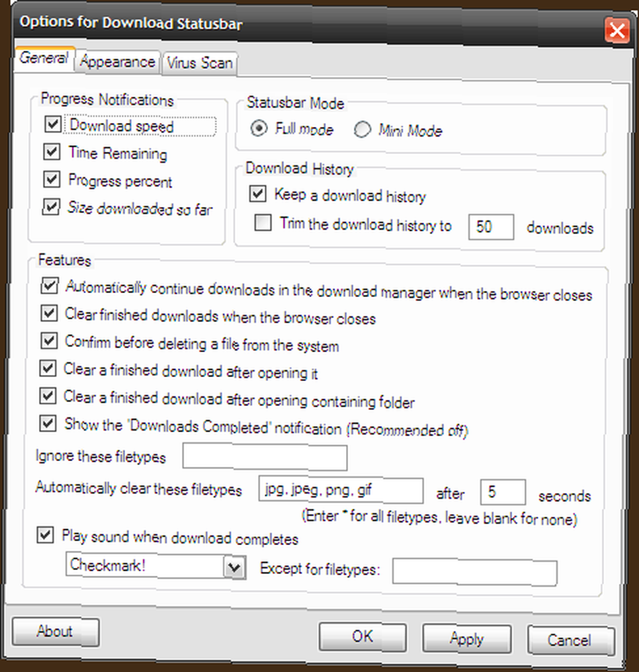Click the About button
The height and width of the screenshot is (672, 639).
pyautogui.click(x=56, y=632)
